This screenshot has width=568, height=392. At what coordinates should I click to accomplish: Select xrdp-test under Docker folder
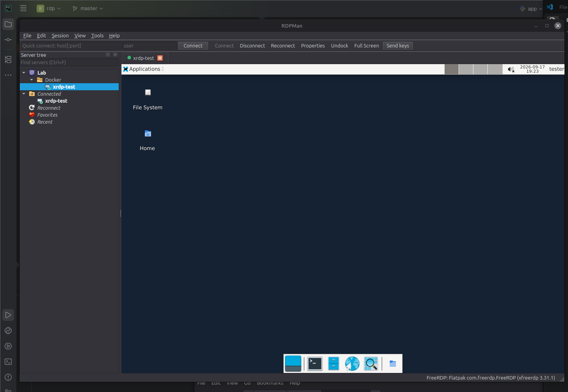coord(64,87)
